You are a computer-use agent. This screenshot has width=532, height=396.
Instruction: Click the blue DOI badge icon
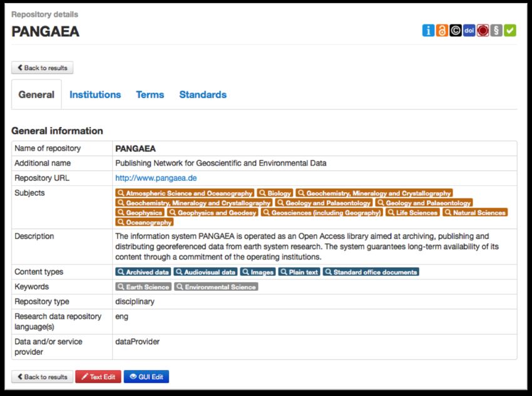coord(469,31)
